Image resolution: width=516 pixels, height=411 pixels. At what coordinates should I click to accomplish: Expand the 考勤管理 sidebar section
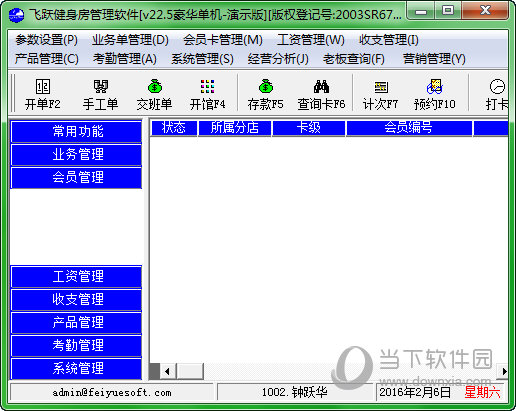tap(76, 345)
